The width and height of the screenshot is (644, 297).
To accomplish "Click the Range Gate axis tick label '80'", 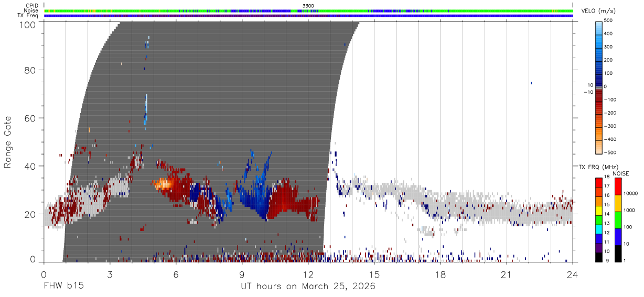I will pos(31,70).
